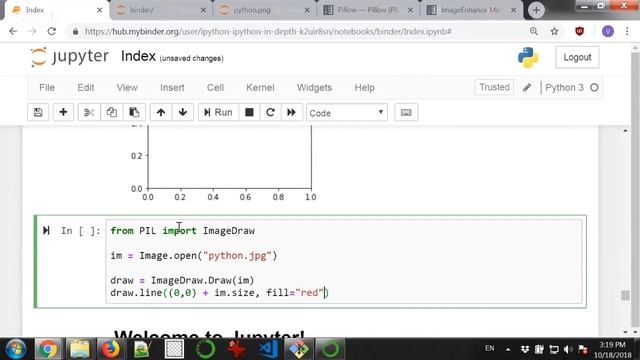
Task: Open the Widgets menu
Action: [x=314, y=87]
